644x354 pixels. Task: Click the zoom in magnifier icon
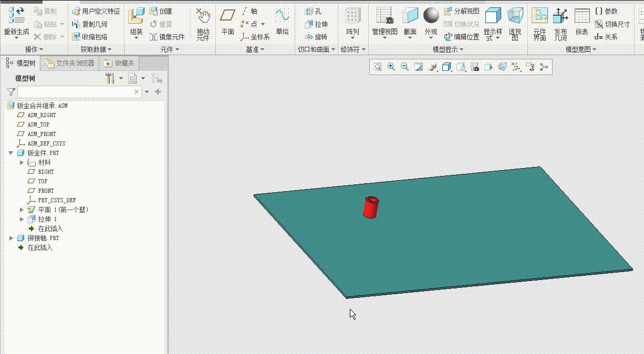pyautogui.click(x=391, y=67)
